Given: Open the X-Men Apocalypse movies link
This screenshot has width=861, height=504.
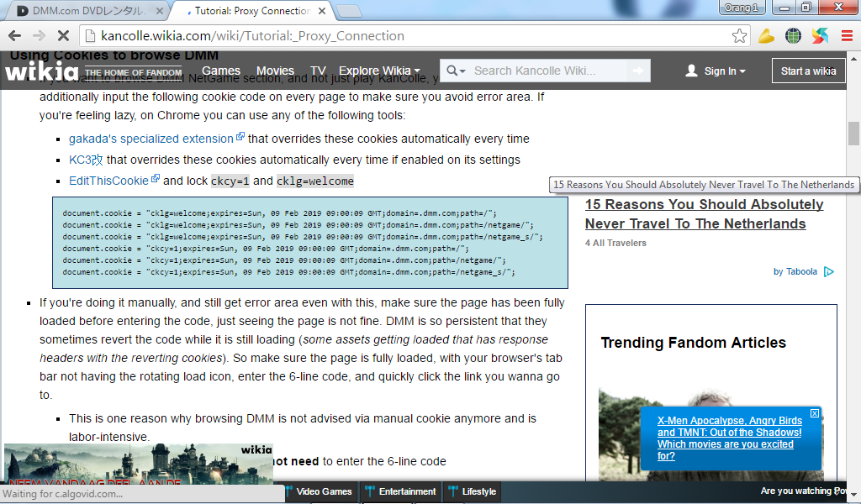Looking at the screenshot, I should 729,438.
